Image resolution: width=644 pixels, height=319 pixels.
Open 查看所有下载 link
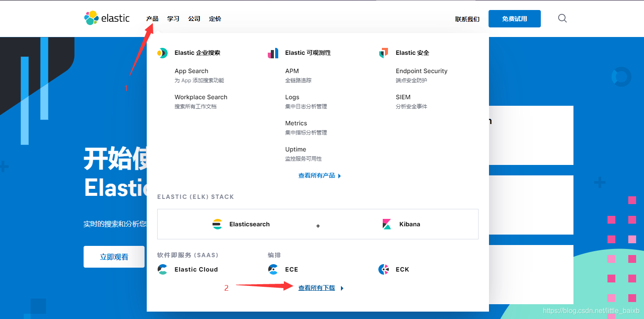coord(317,288)
